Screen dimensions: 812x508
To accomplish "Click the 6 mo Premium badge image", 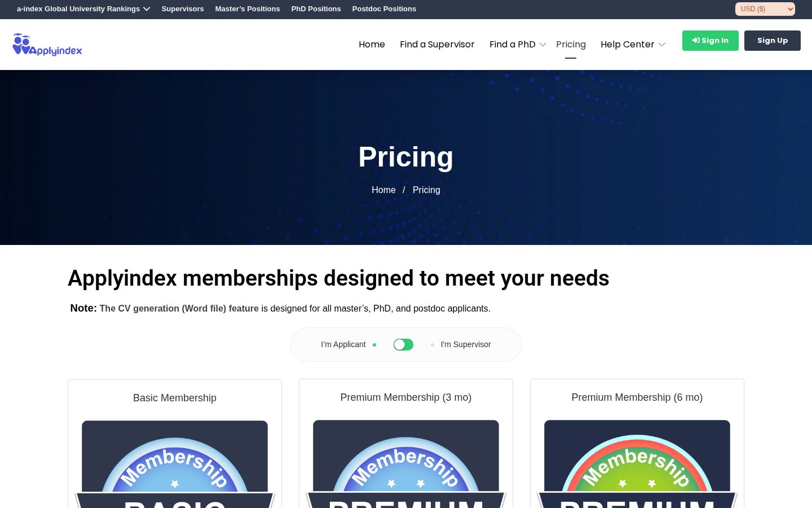I will [x=637, y=464].
